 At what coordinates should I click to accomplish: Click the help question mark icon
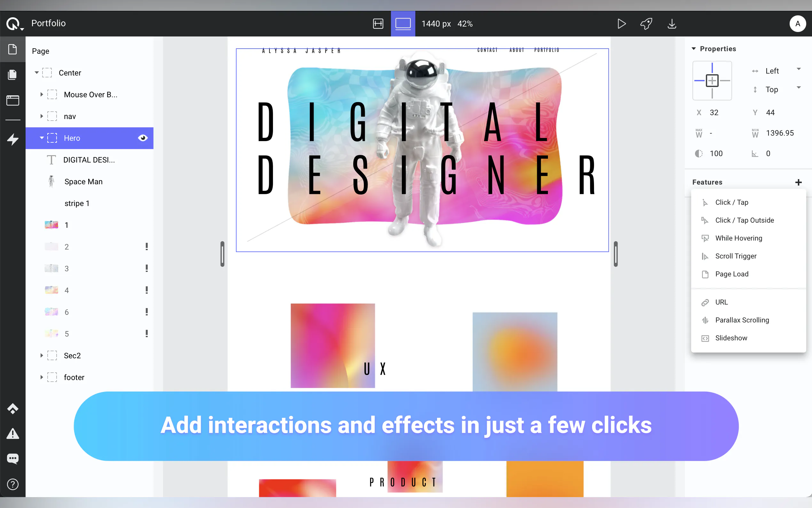click(13, 484)
